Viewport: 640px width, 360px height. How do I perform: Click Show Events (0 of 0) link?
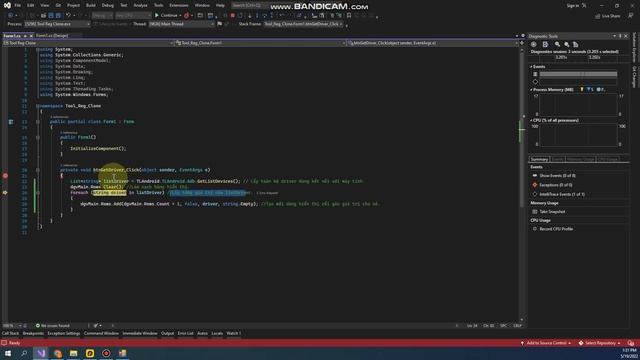[558, 176]
